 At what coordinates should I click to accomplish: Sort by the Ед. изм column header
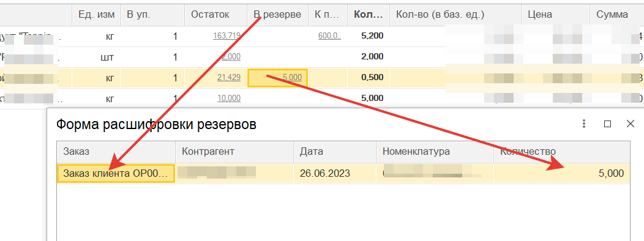(x=97, y=15)
